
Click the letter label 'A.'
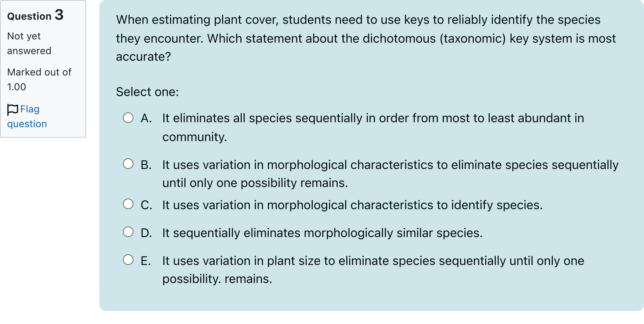146,118
